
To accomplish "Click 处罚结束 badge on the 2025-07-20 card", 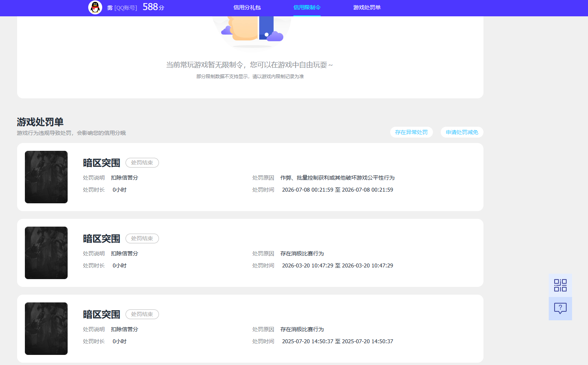I will [142, 314].
